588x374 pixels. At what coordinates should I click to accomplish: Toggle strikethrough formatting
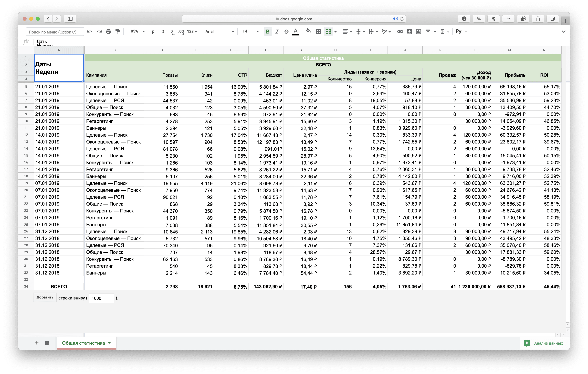(x=286, y=32)
